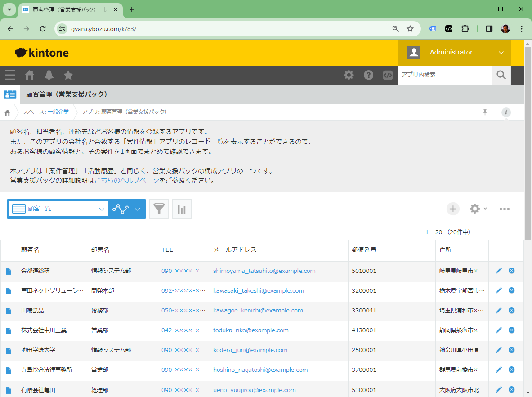Image resolution: width=532 pixels, height=397 pixels.
Task: Open the こちらのヘルプページ link
Action: [x=127, y=180]
